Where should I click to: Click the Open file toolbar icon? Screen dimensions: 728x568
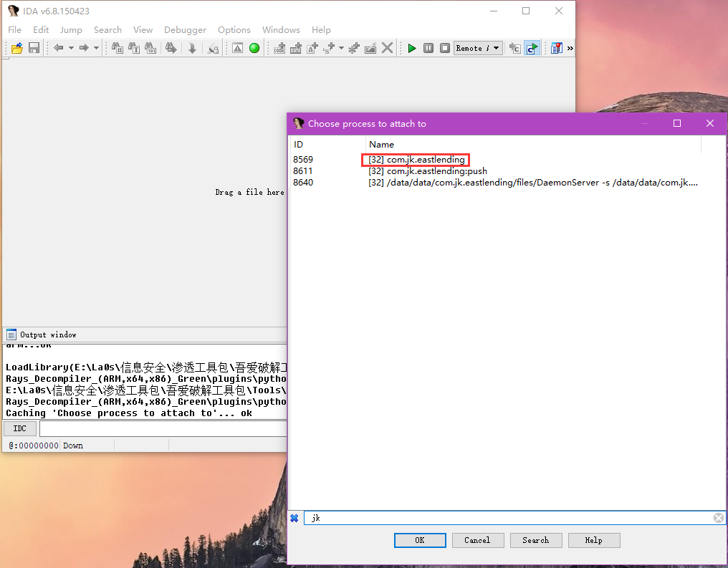(x=17, y=48)
